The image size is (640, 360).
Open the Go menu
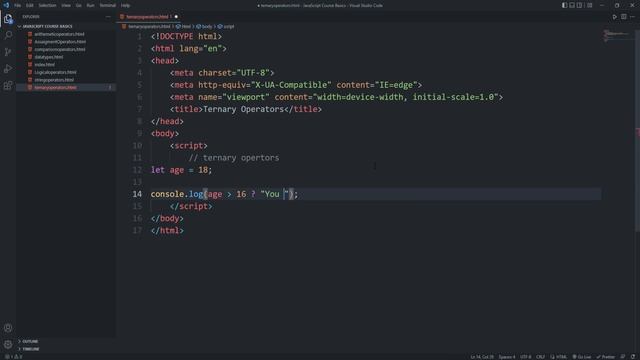(78, 5)
